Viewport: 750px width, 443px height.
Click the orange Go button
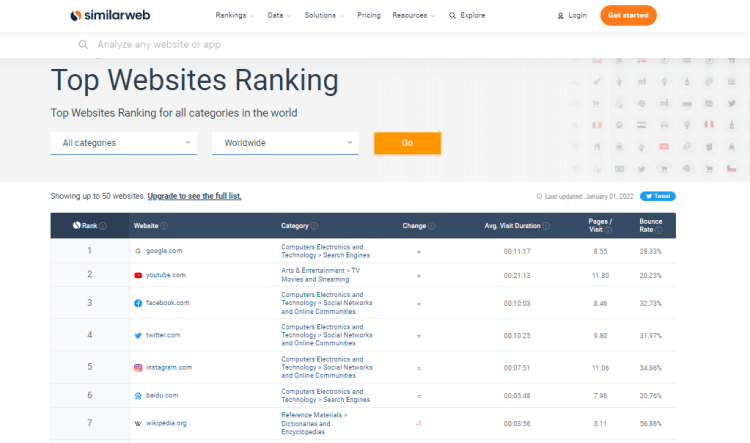(407, 143)
